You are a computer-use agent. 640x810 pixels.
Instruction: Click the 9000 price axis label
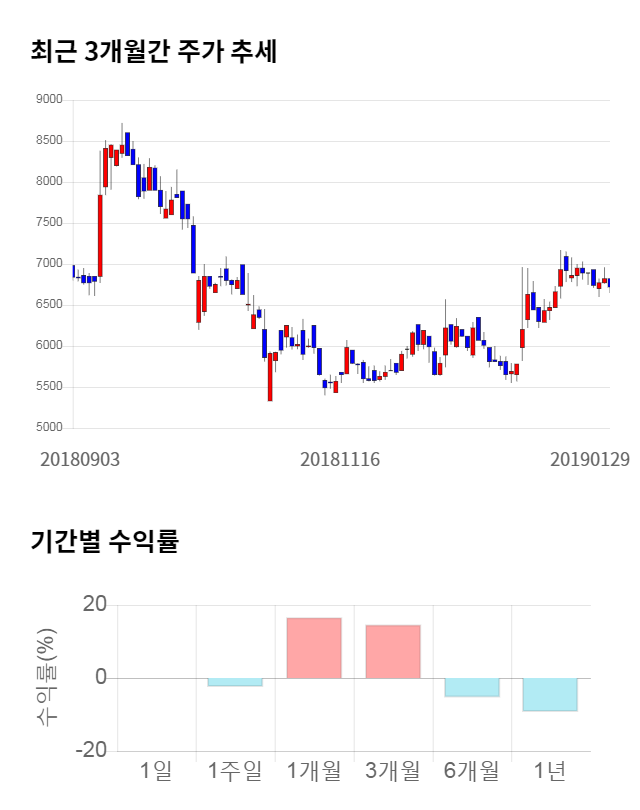48,100
